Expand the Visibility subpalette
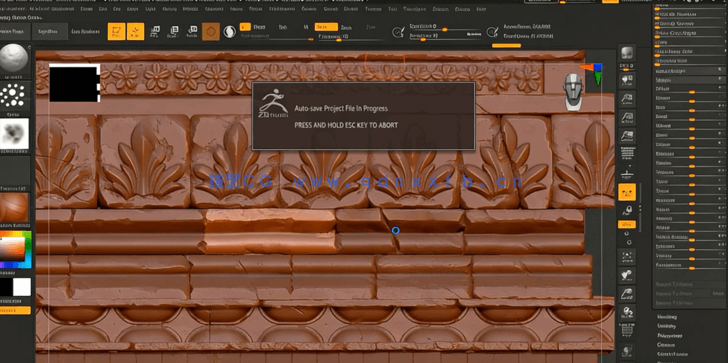 (x=667, y=326)
